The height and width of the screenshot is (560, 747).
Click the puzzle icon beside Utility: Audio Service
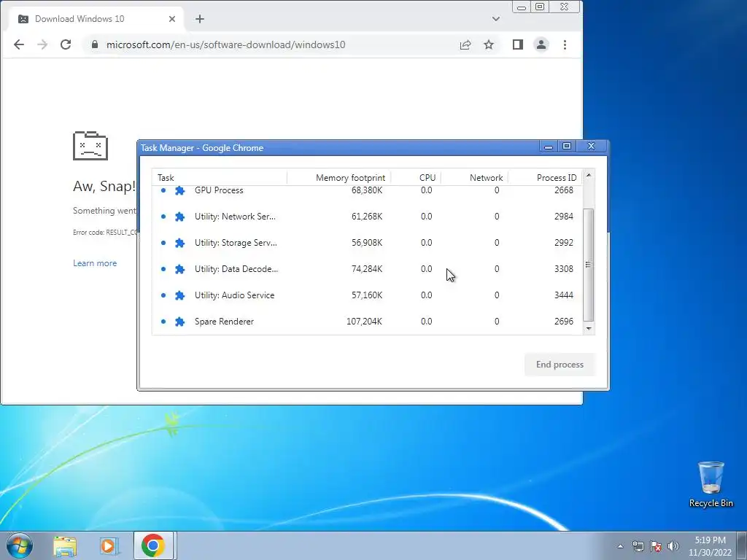coord(179,295)
